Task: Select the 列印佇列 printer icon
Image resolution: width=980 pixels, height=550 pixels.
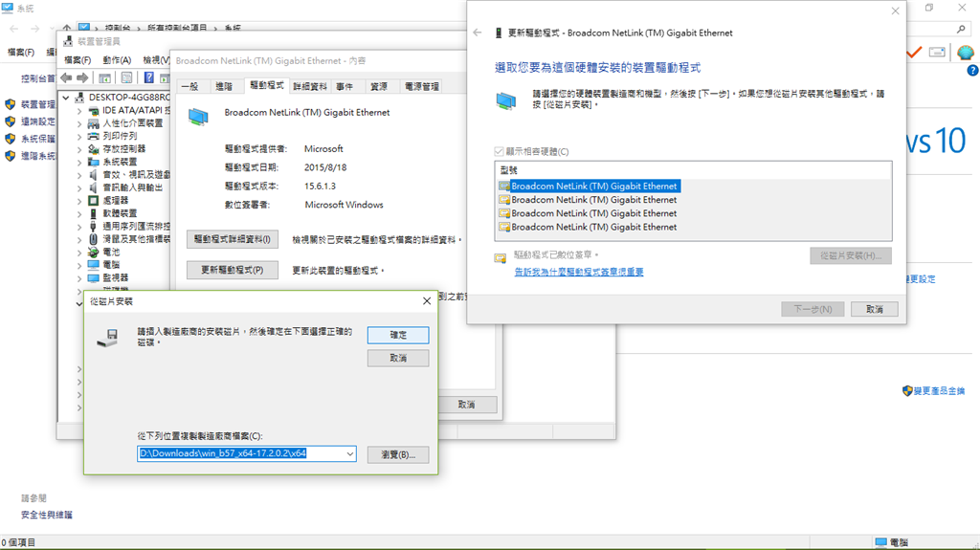Action: pos(93,136)
